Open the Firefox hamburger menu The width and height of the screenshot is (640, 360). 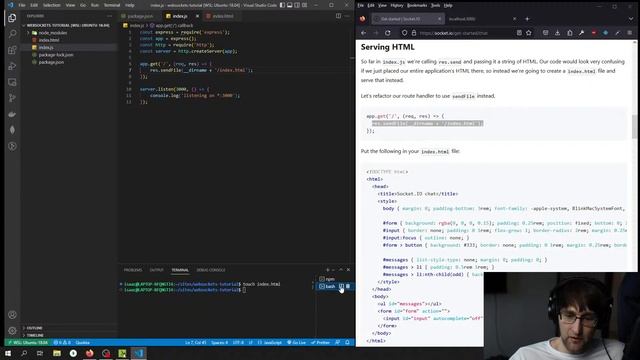pos(630,33)
